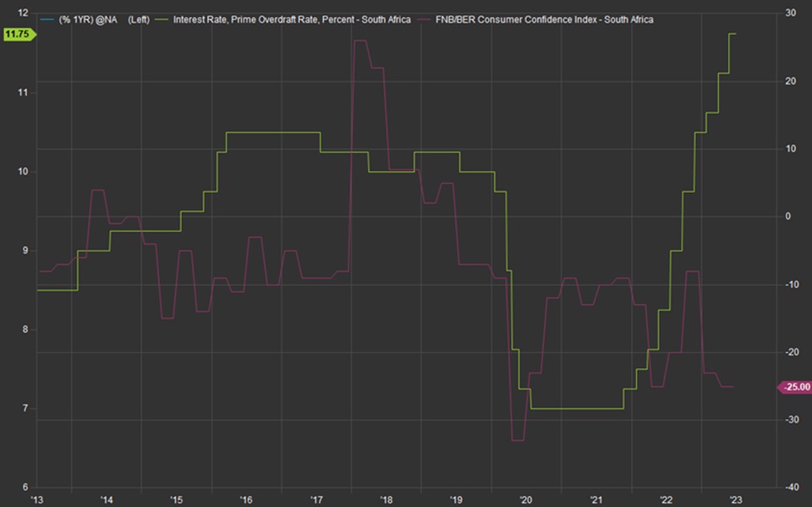Click the right axis value 20

pyautogui.click(x=790, y=81)
